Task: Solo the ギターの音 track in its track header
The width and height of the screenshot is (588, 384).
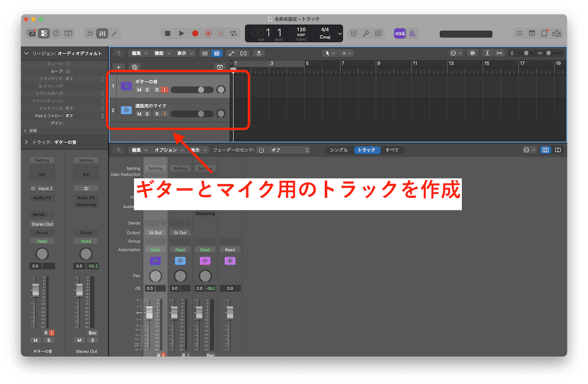Action: pyautogui.click(x=147, y=90)
